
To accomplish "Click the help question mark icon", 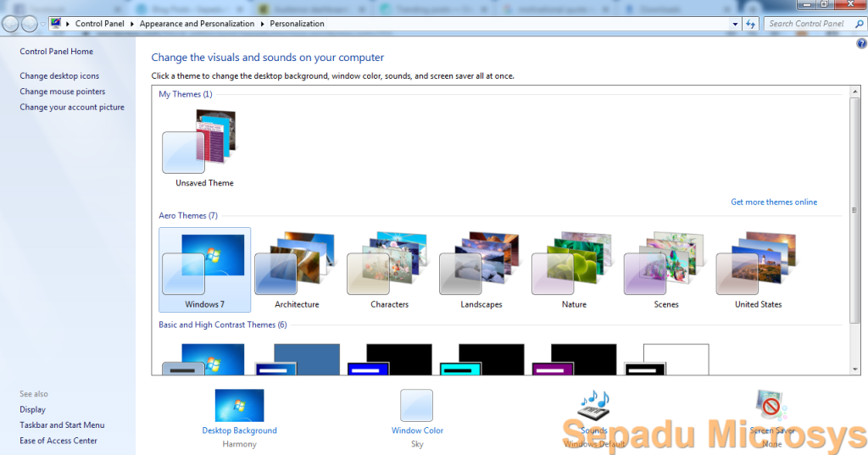I will pyautogui.click(x=861, y=44).
